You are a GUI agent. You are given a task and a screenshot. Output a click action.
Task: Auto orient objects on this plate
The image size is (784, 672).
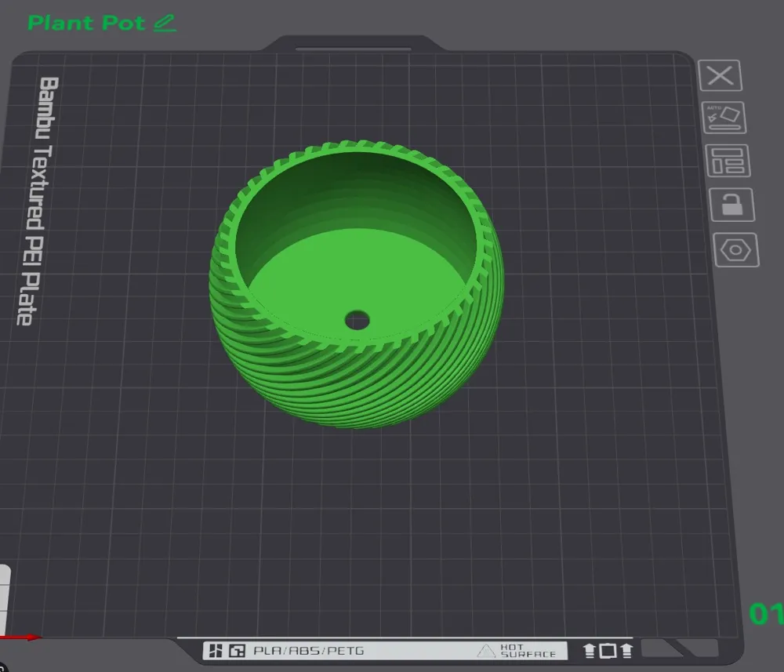724,118
